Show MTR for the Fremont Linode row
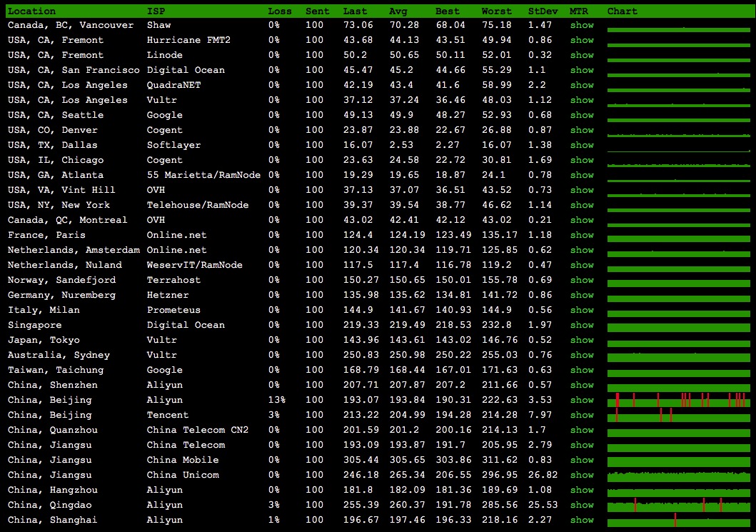This screenshot has width=756, height=532. coord(582,55)
